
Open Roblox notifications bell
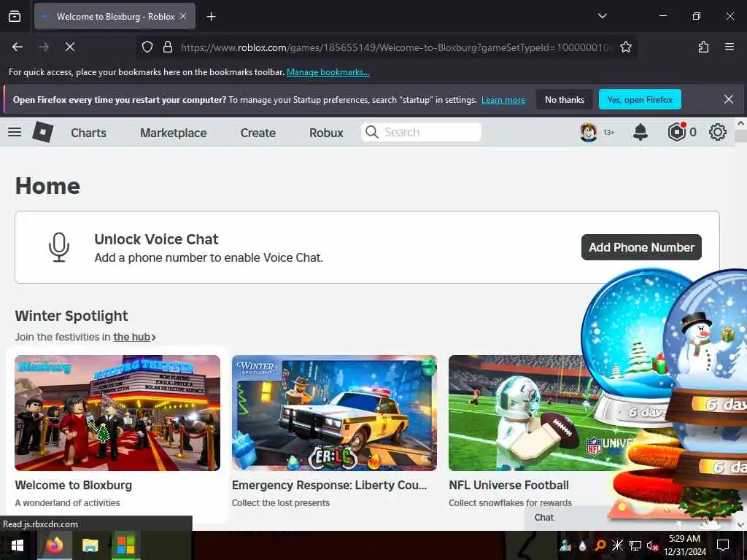coord(640,132)
